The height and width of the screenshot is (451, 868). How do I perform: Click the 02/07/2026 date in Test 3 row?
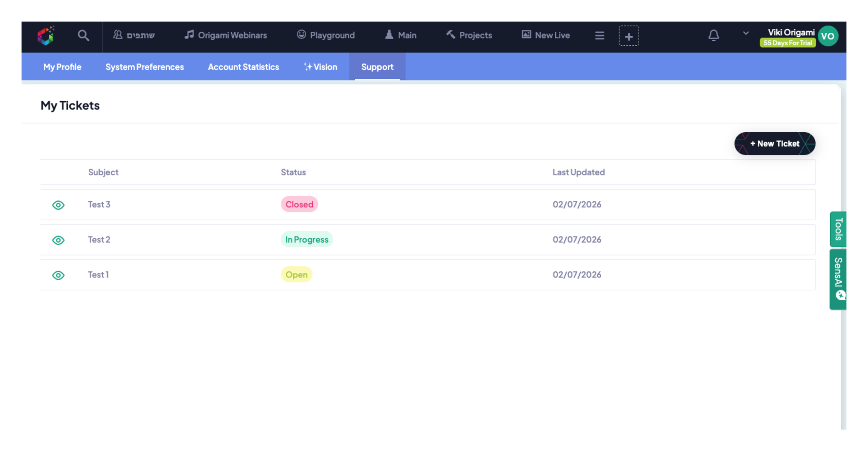[x=577, y=204]
